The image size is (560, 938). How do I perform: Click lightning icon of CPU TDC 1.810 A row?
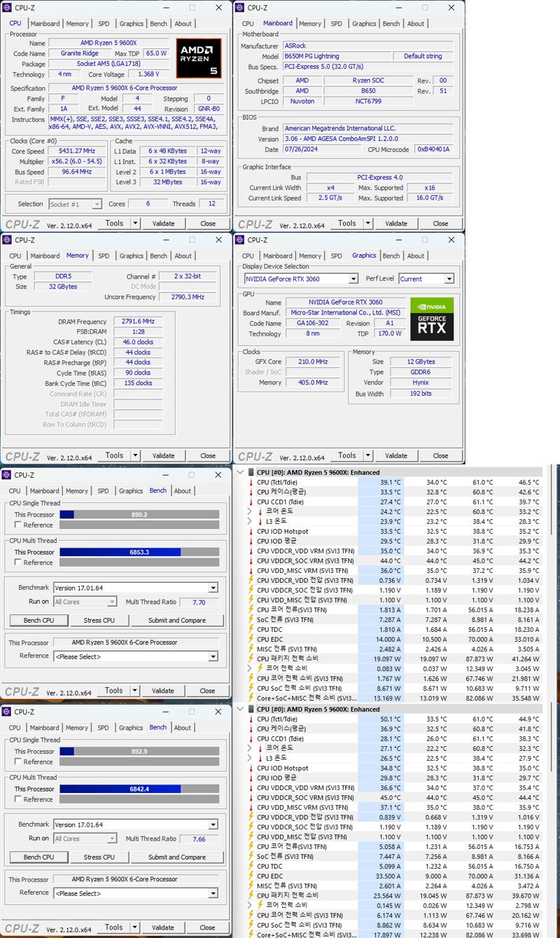click(x=251, y=629)
